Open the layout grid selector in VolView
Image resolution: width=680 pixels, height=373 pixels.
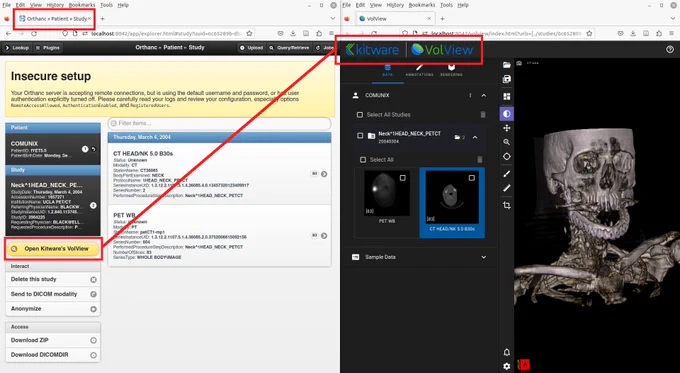(x=507, y=96)
